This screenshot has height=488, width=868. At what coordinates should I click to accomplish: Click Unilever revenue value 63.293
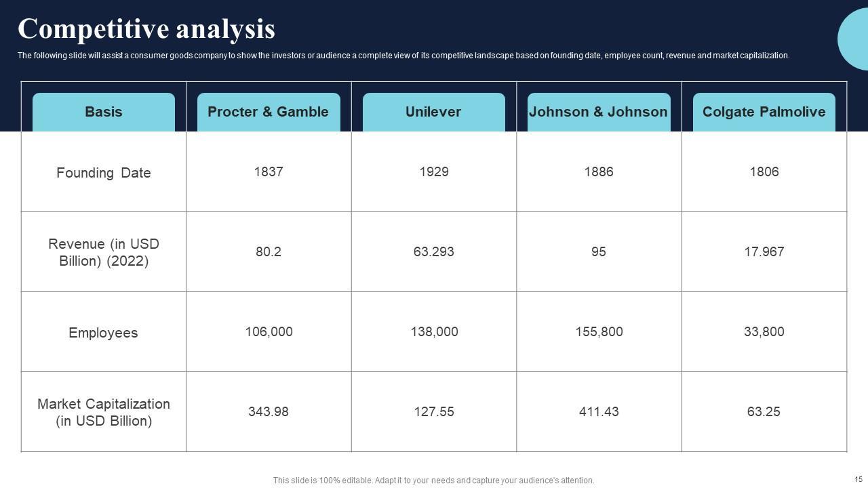[x=433, y=251]
